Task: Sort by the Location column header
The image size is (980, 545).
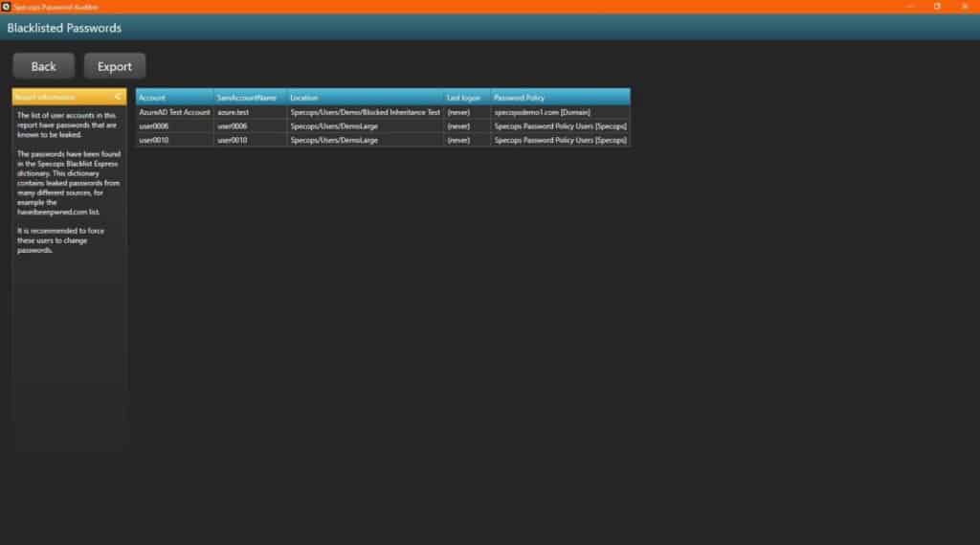Action: click(x=365, y=98)
